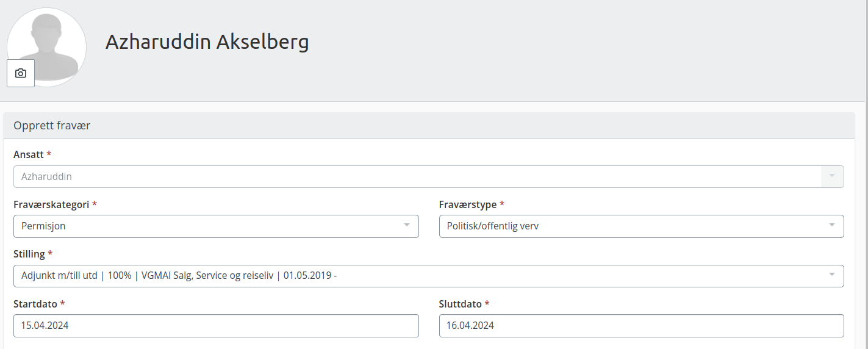Click the Opprett fravær panel header
This screenshot has width=868, height=349.
429,126
